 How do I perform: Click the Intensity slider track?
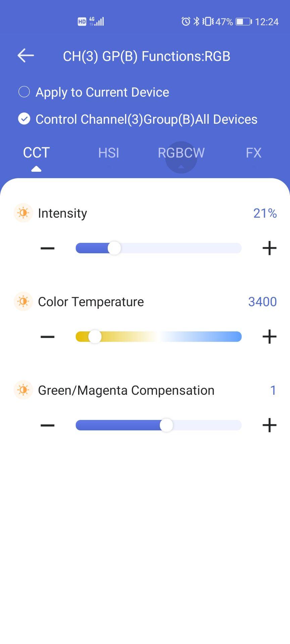(x=158, y=248)
